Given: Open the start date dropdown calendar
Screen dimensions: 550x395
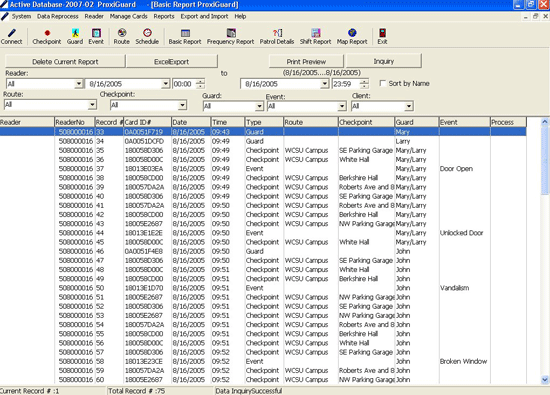Looking at the screenshot, I should coord(165,84).
